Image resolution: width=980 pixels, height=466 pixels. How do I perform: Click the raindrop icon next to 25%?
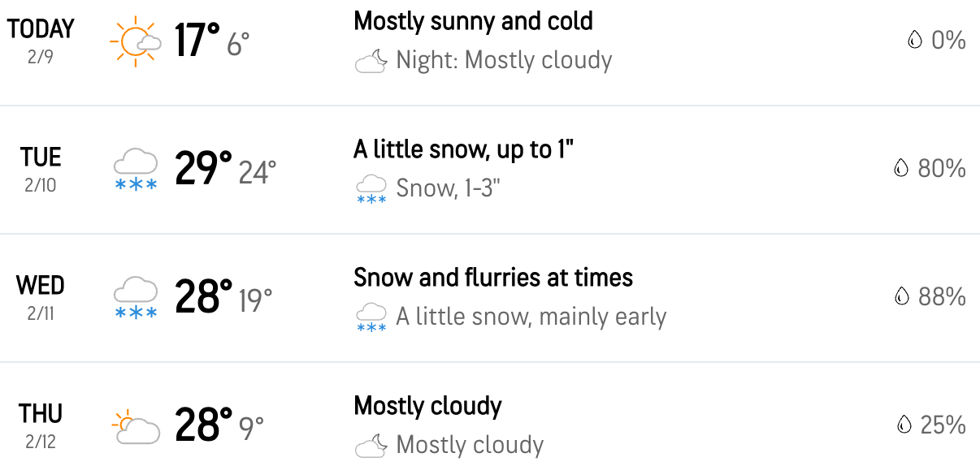904,425
